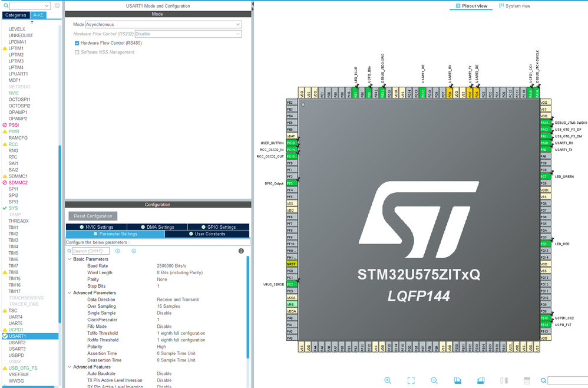Click warning icon beside USB_OTG_FS
Screen dimensions: 588x388
click(5, 369)
